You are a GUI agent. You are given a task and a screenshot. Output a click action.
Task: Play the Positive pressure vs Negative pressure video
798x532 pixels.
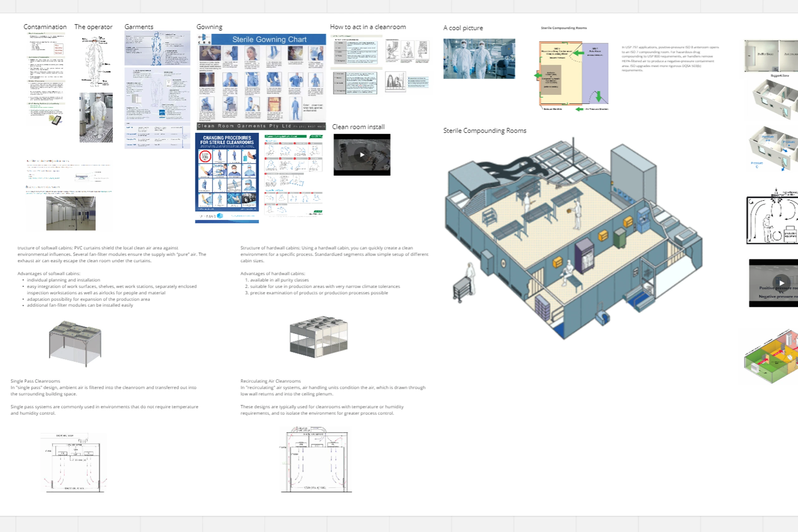click(781, 283)
